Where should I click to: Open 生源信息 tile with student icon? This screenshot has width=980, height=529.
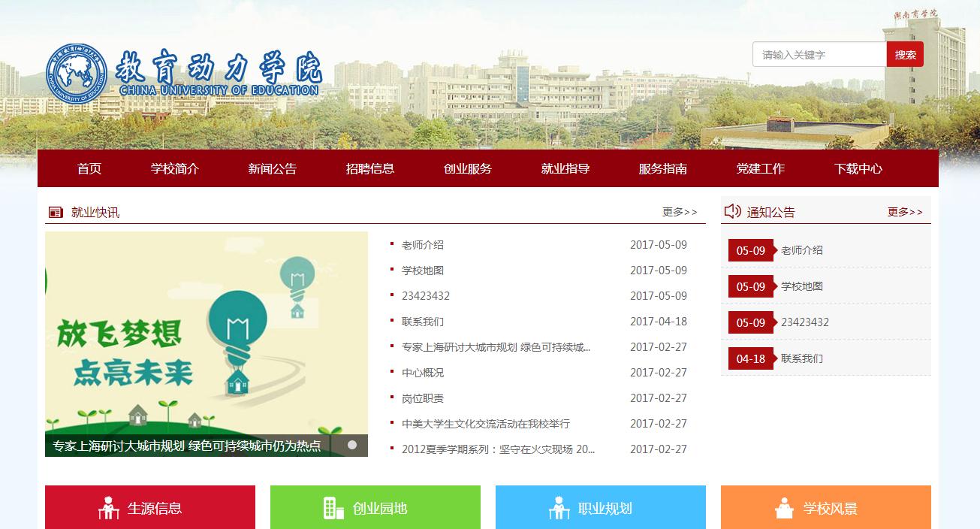click(x=150, y=508)
